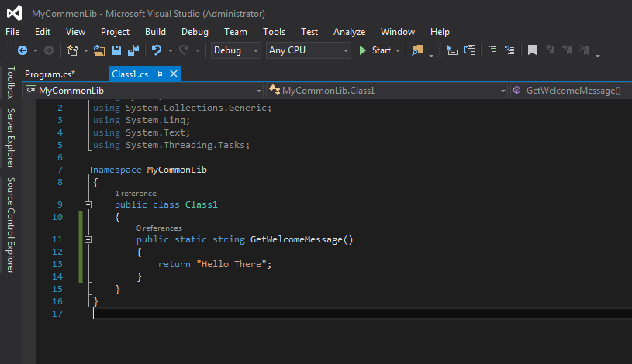Open the Server Explorer side panel
Viewport: 632px width, 364px height.
click(x=11, y=138)
